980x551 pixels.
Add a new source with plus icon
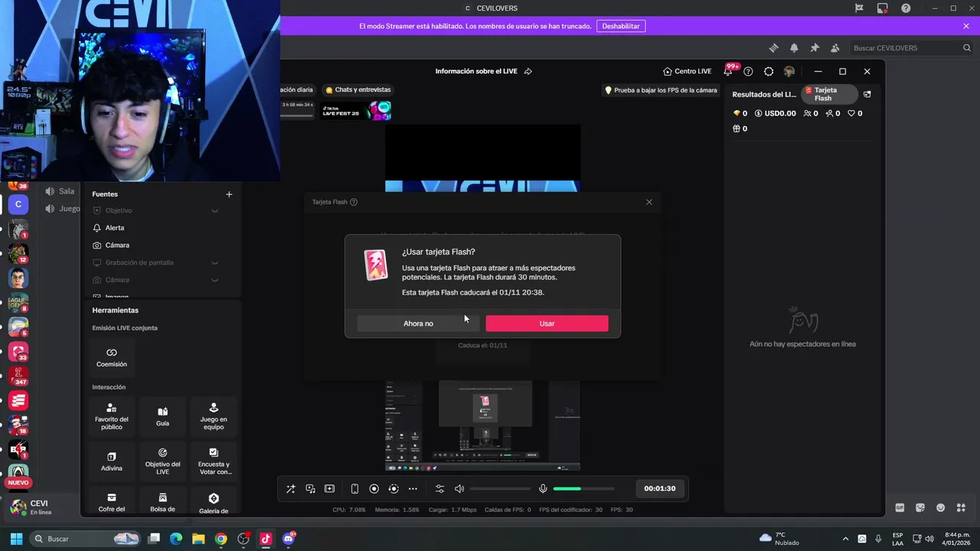[229, 194]
